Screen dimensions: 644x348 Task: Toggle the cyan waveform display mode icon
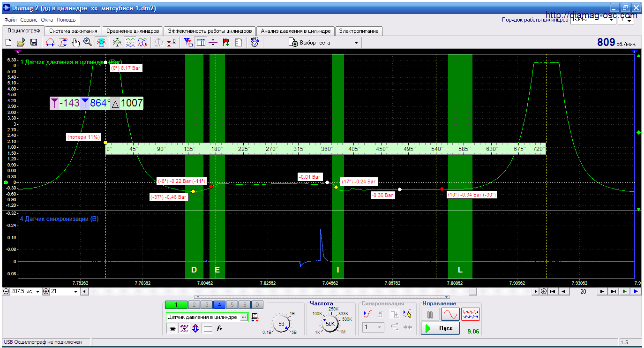click(100, 43)
